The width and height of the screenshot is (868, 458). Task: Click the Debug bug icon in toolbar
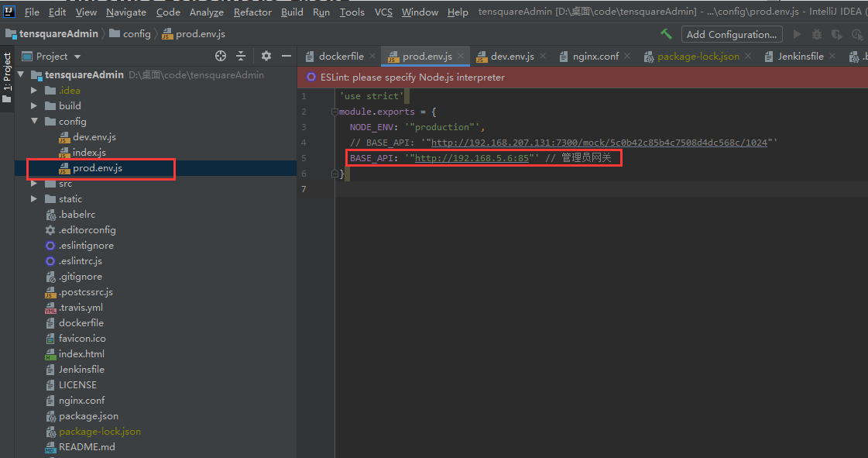(817, 34)
